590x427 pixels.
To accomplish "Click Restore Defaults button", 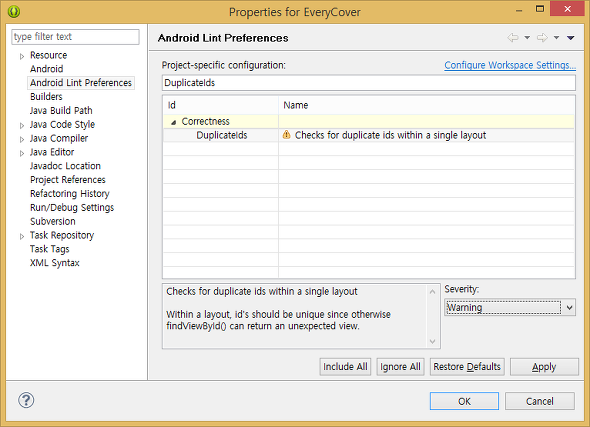I will tap(467, 367).
